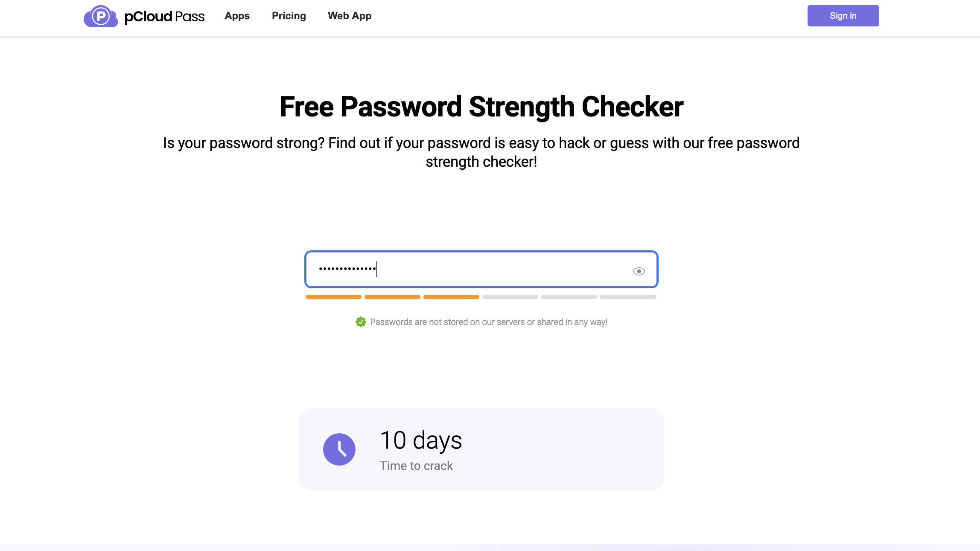This screenshot has height=551, width=980.
Task: Click the shield icon beside the privacy note
Action: (361, 322)
